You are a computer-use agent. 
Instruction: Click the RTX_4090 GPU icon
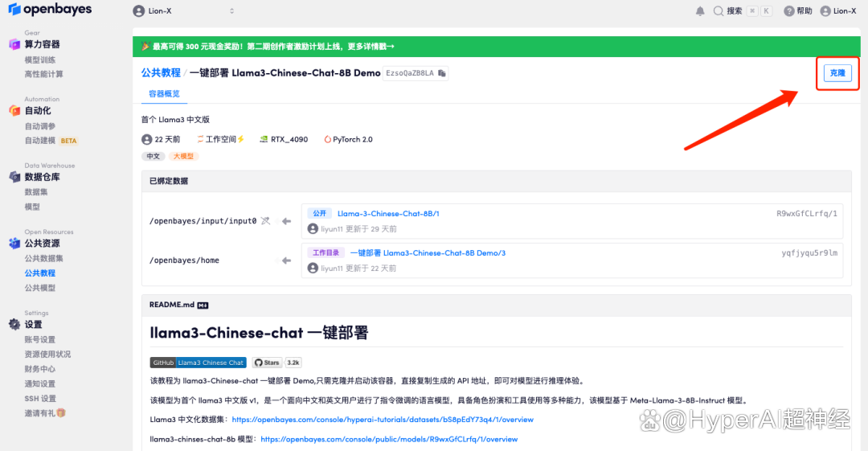(x=264, y=140)
